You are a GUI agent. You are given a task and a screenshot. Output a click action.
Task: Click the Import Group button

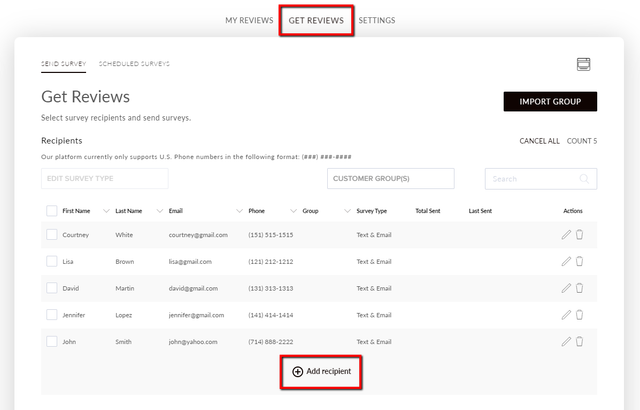pyautogui.click(x=550, y=102)
